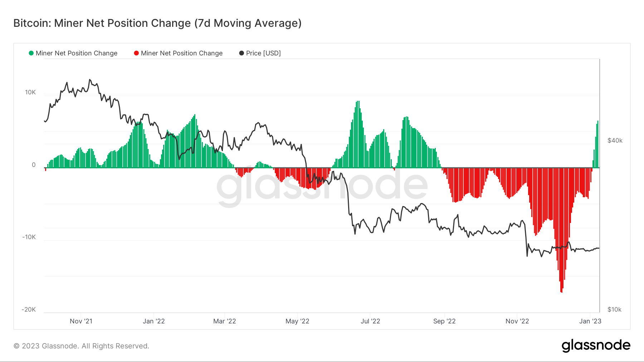
Task: Toggle the red Miner Net Position Change label
Action: pos(182,53)
